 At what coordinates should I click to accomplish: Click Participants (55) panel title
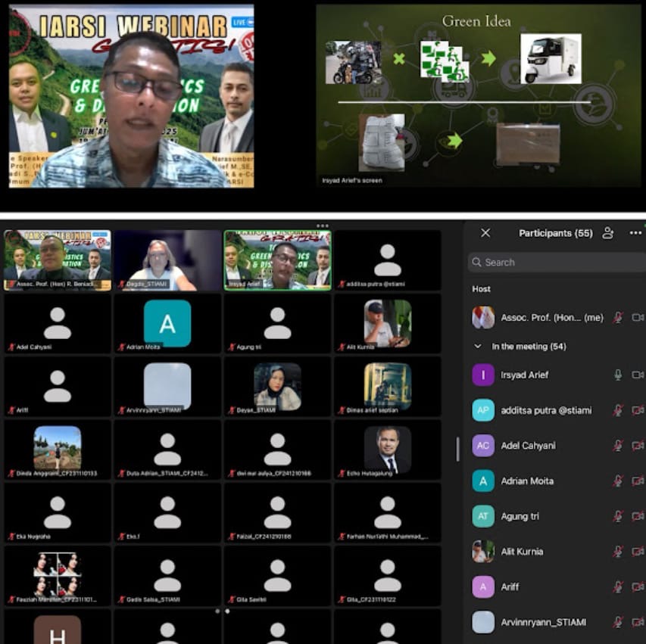pyautogui.click(x=555, y=233)
